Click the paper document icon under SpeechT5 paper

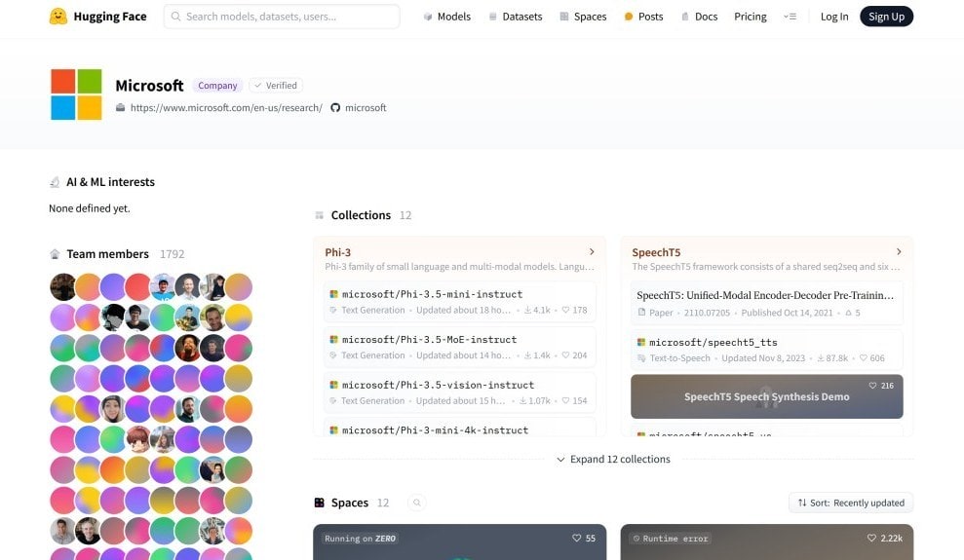click(x=641, y=313)
